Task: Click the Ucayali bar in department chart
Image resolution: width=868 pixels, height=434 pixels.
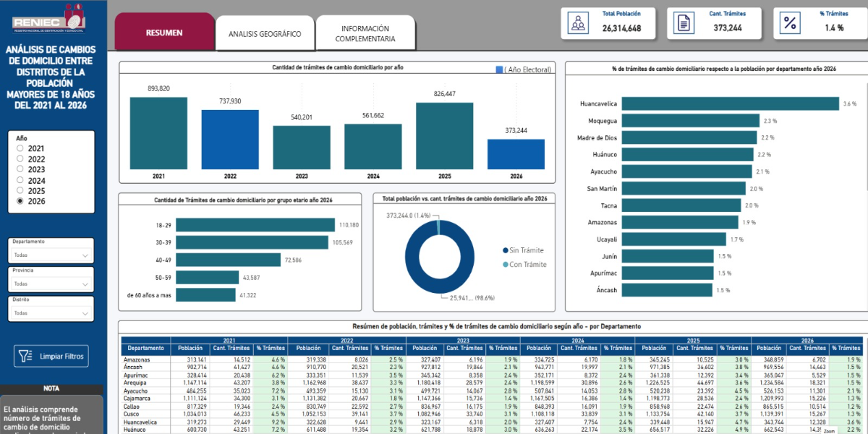Action: click(674, 239)
